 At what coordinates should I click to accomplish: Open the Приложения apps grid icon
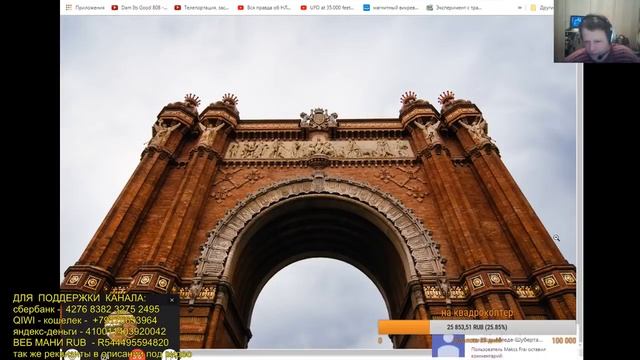click(x=69, y=7)
